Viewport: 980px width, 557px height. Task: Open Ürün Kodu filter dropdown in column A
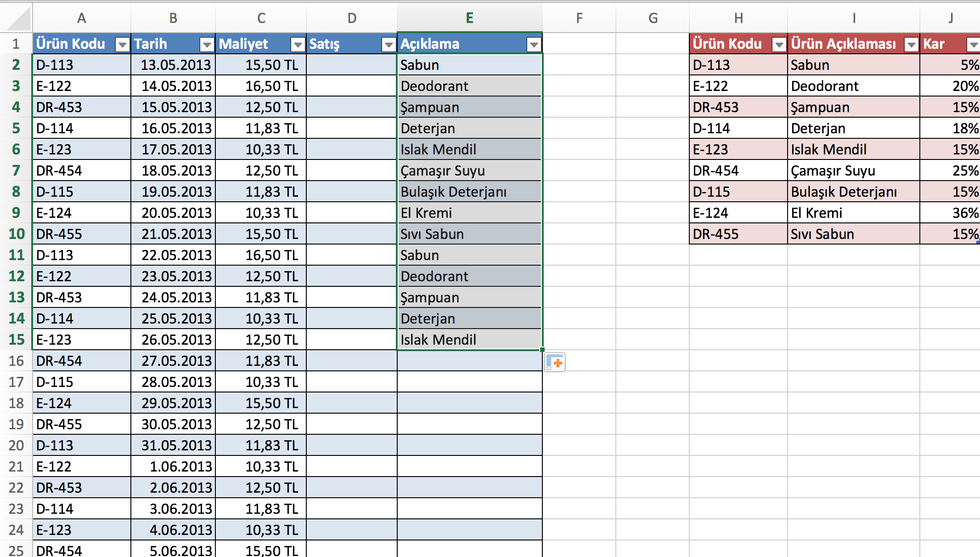pyautogui.click(x=122, y=45)
